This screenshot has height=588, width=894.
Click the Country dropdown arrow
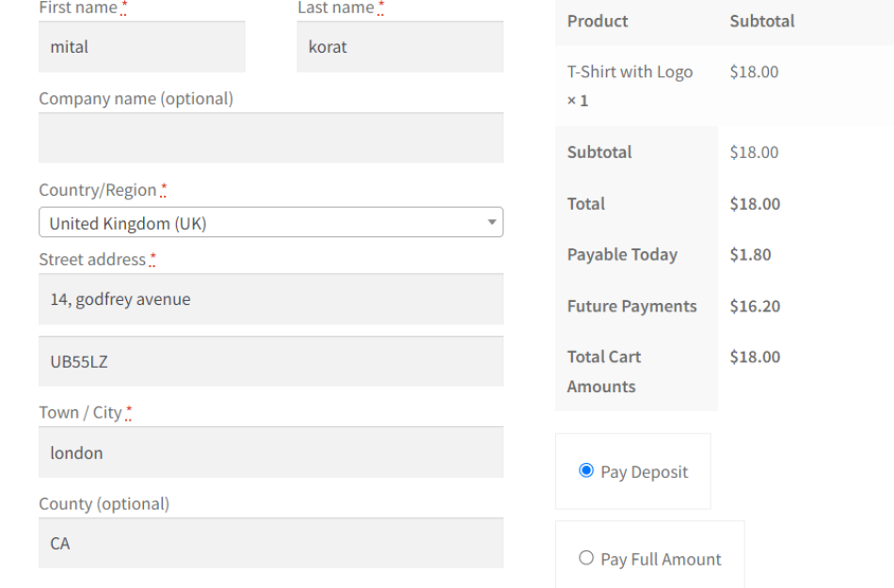(x=490, y=222)
